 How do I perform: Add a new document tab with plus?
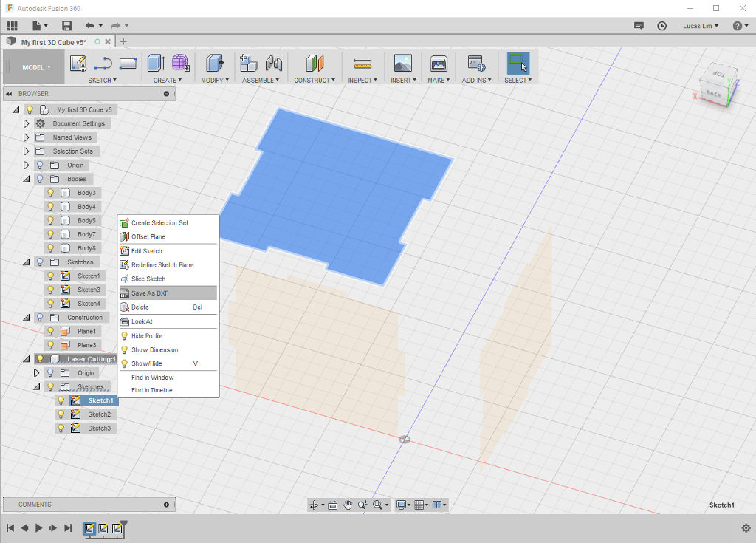pyautogui.click(x=123, y=41)
